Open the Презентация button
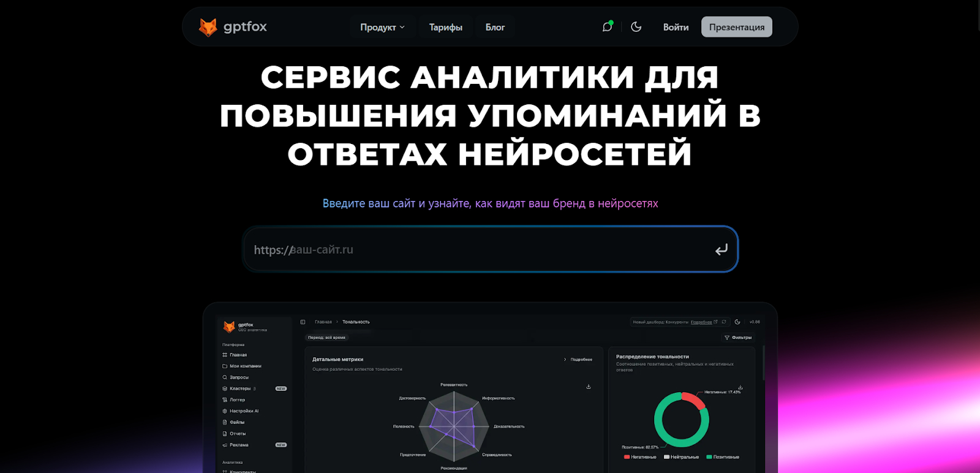Screen dimensions: 980x473 737,27
